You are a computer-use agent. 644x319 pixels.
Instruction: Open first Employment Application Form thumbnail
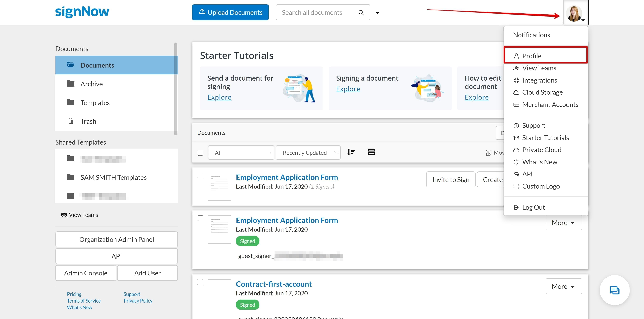219,186
